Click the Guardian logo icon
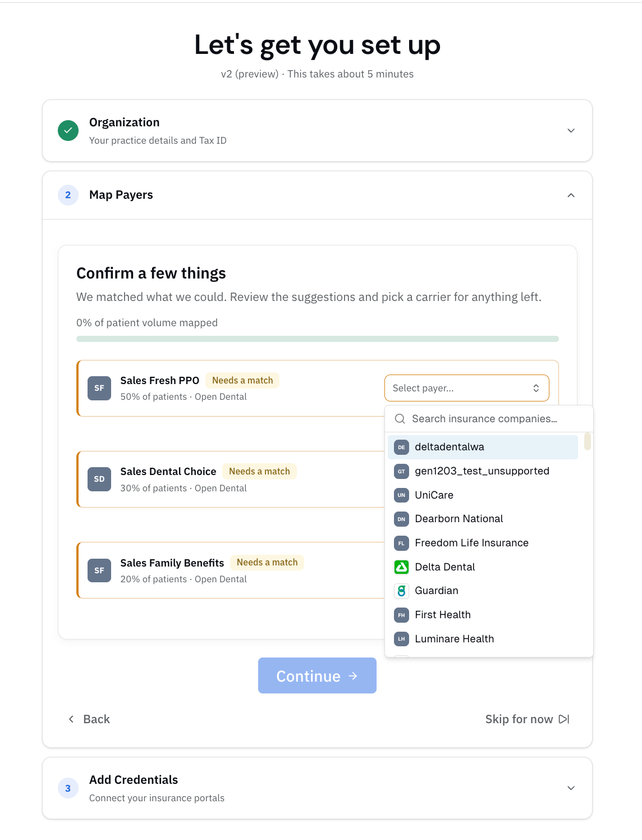 pyautogui.click(x=401, y=591)
